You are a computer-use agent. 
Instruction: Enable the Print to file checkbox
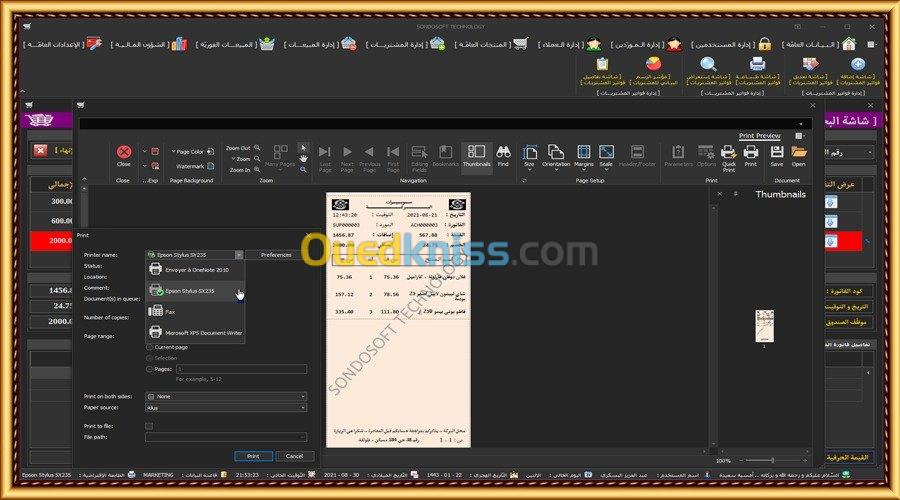pyautogui.click(x=149, y=426)
